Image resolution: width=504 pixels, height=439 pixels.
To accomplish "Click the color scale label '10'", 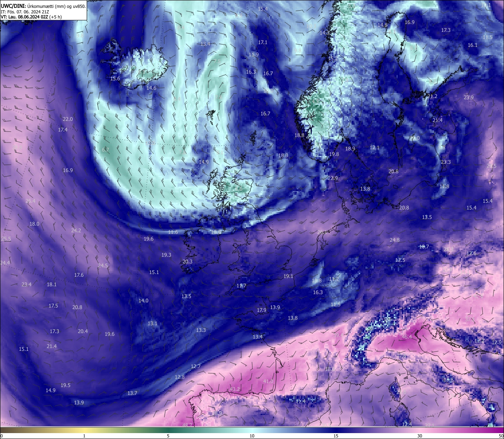I will [252, 436].
